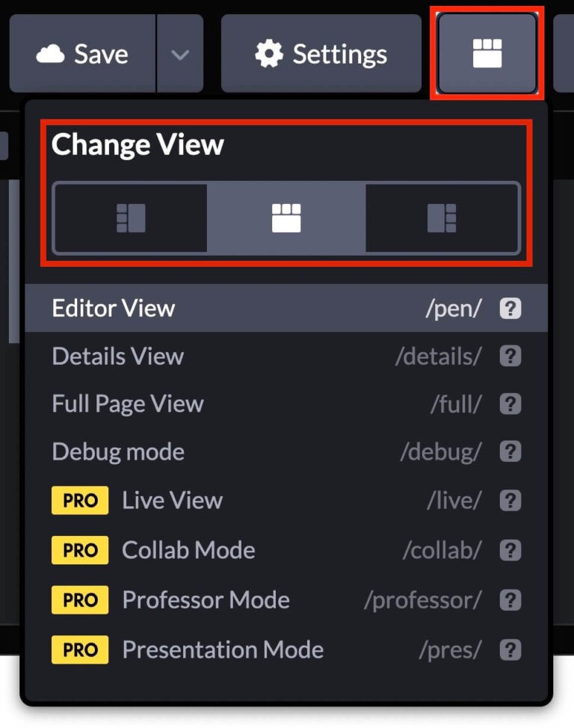Viewport: 574px width, 728px height.
Task: Click help icon beside Professor Mode
Action: (510, 600)
